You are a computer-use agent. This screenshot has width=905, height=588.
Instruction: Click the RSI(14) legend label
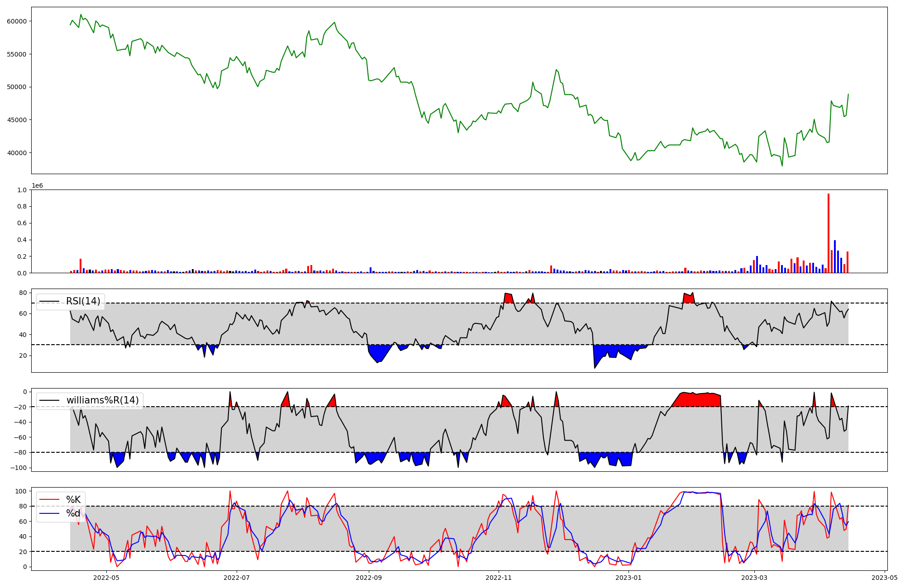[83, 302]
